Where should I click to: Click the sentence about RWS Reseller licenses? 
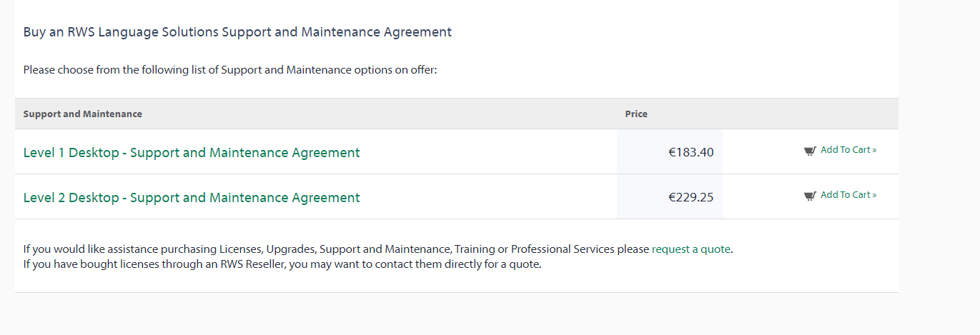[283, 264]
